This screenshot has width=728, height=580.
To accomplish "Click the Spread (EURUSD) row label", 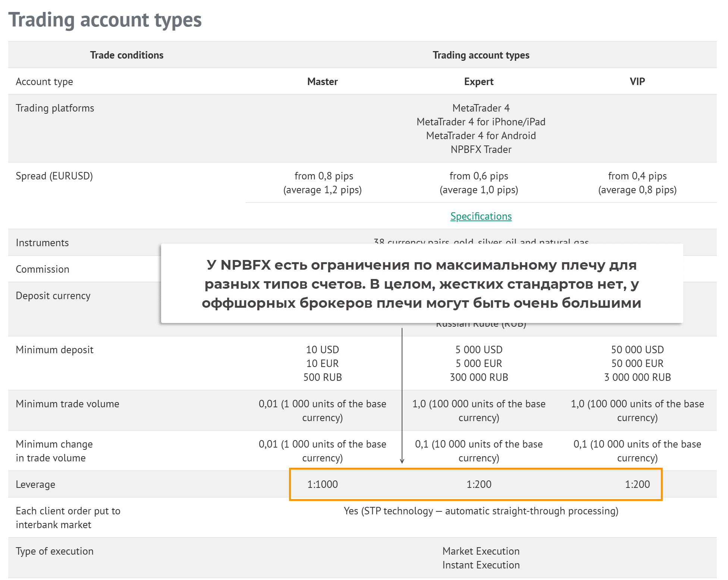I will tap(54, 176).
